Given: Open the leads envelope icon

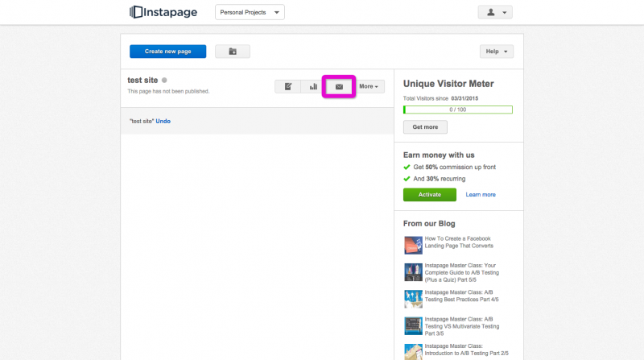Looking at the screenshot, I should coord(339,86).
